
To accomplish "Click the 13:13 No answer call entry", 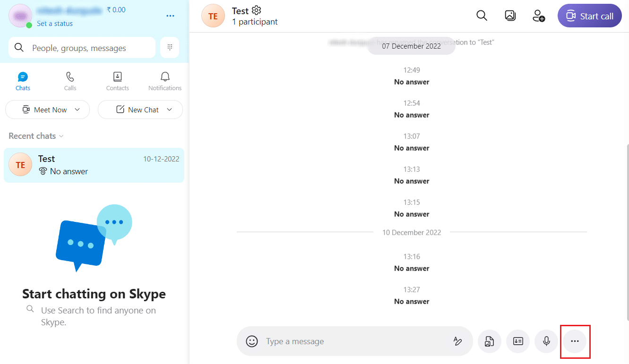I will click(x=412, y=175).
